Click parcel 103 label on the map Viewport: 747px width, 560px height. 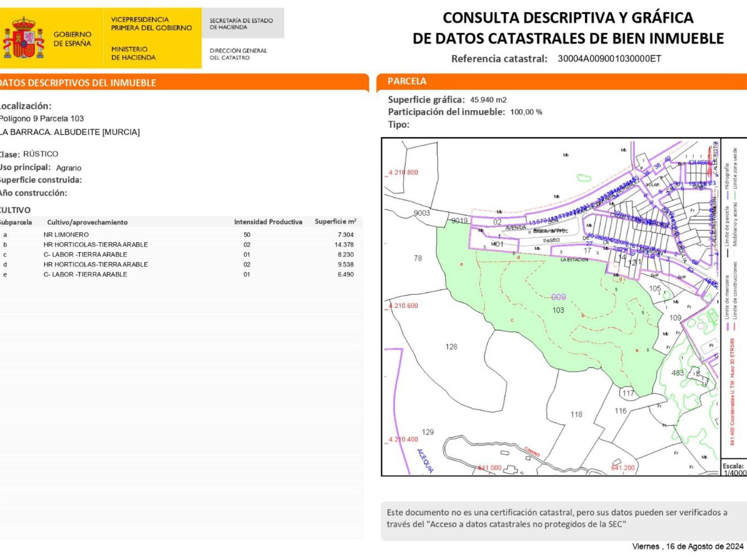pos(558,310)
